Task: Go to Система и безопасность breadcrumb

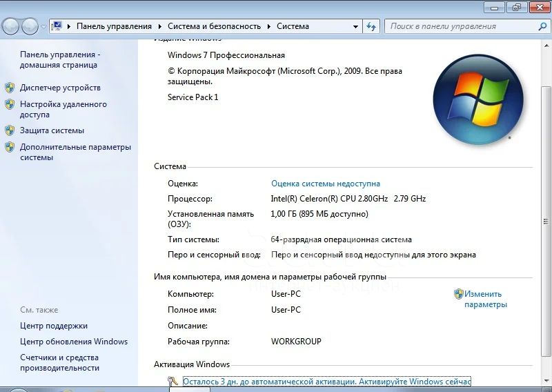Action: point(214,26)
